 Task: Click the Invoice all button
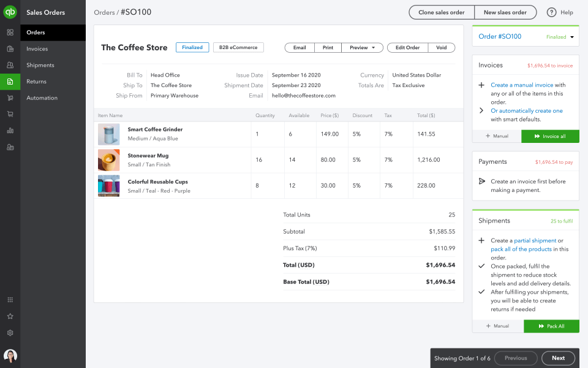point(549,137)
